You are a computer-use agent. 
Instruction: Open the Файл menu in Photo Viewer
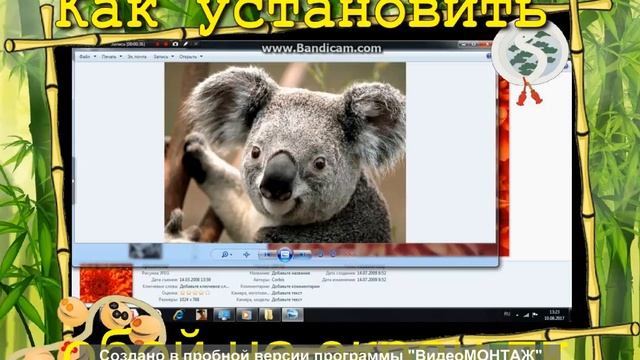(84, 57)
